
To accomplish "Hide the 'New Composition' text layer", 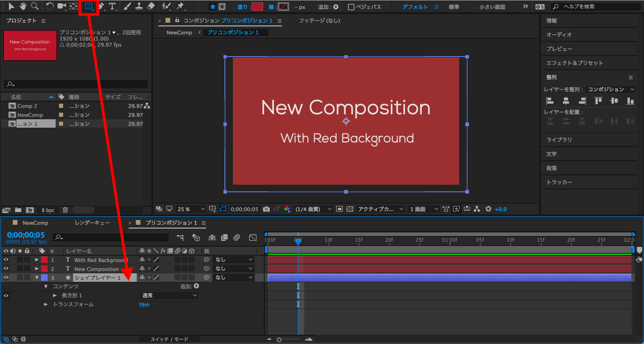I will [x=6, y=269].
